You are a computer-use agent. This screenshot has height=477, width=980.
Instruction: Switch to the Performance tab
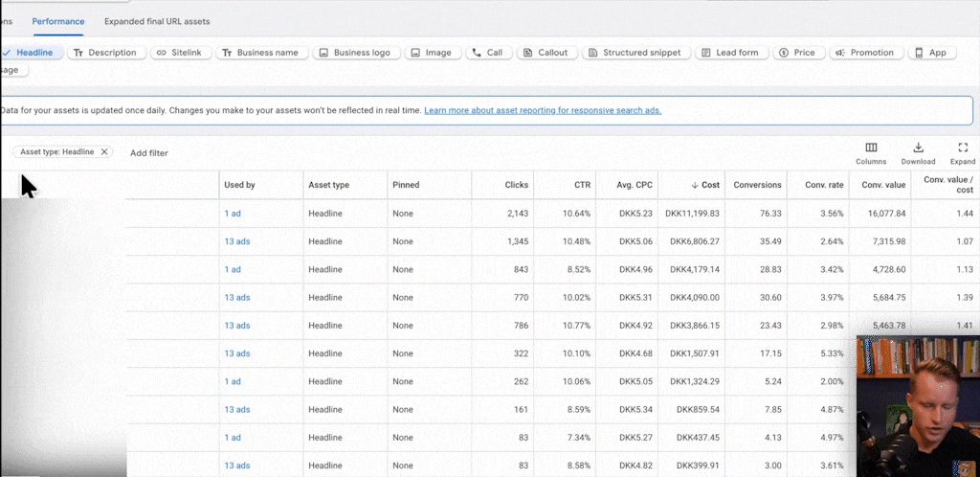click(x=58, y=21)
